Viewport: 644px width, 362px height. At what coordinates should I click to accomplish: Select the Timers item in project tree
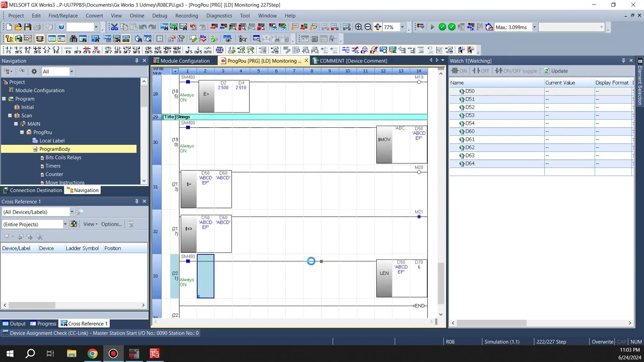pyautogui.click(x=53, y=166)
